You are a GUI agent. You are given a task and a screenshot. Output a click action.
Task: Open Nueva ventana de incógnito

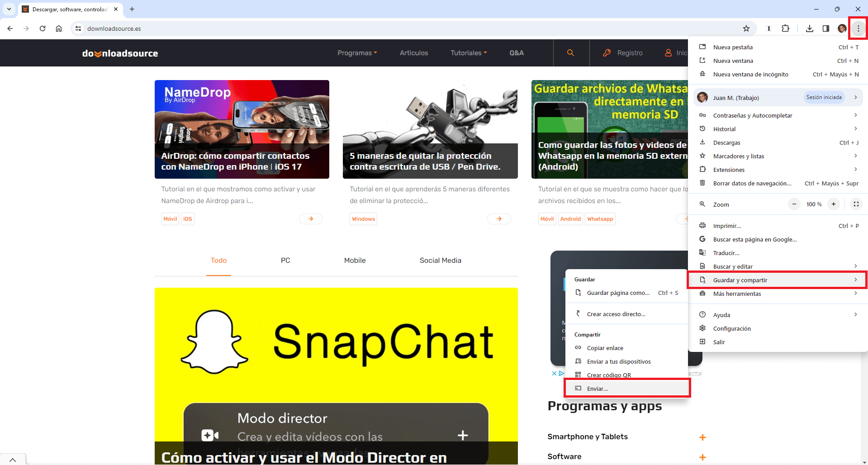[x=778, y=74]
